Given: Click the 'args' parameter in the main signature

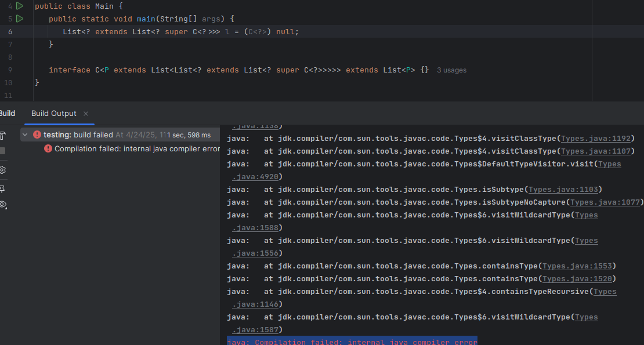Looking at the screenshot, I should pyautogui.click(x=211, y=19).
